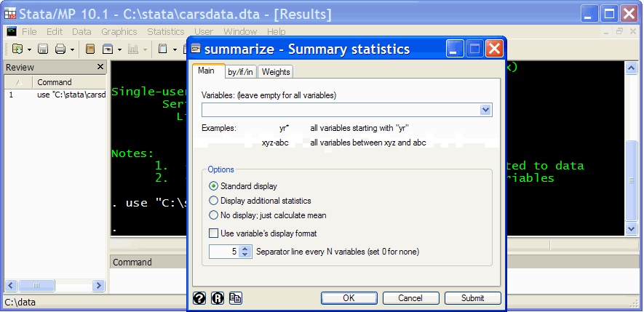Click the Log book toolbar icon
This screenshot has width=644, height=312.
[x=90, y=49]
